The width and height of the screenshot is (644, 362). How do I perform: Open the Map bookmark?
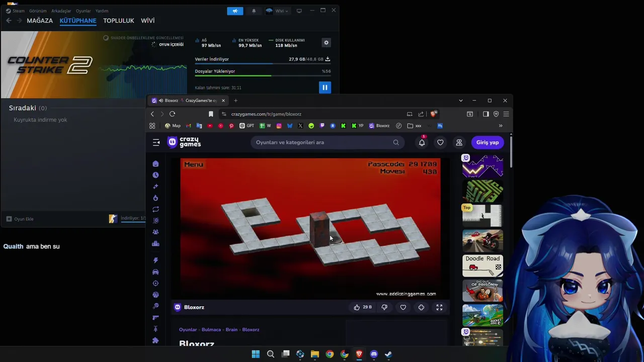(173, 126)
